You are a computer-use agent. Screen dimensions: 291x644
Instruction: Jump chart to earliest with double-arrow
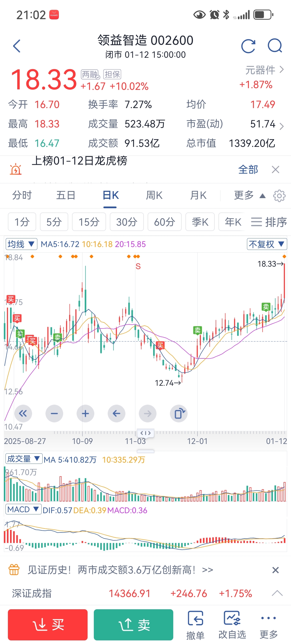(x=23, y=414)
